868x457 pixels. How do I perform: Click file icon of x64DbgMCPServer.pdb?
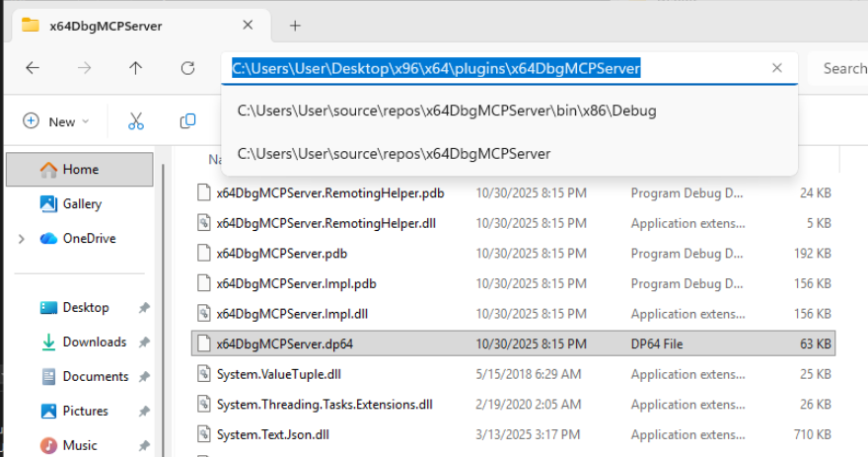click(x=204, y=253)
